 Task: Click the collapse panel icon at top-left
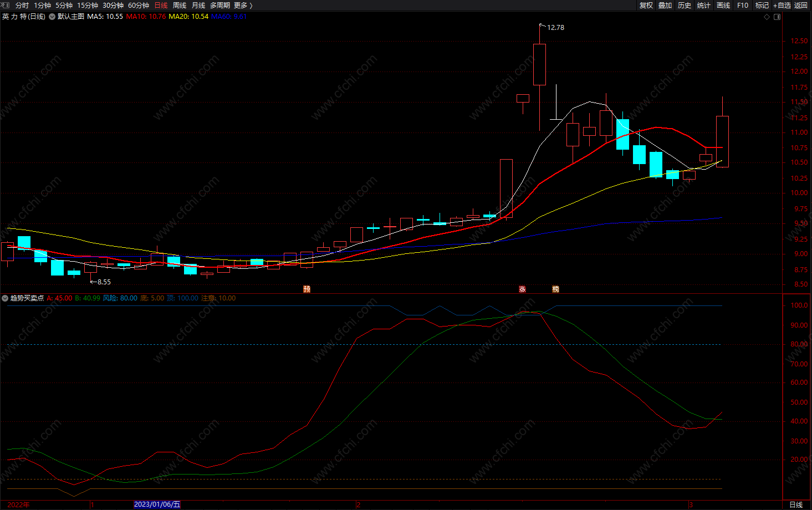point(6,5)
